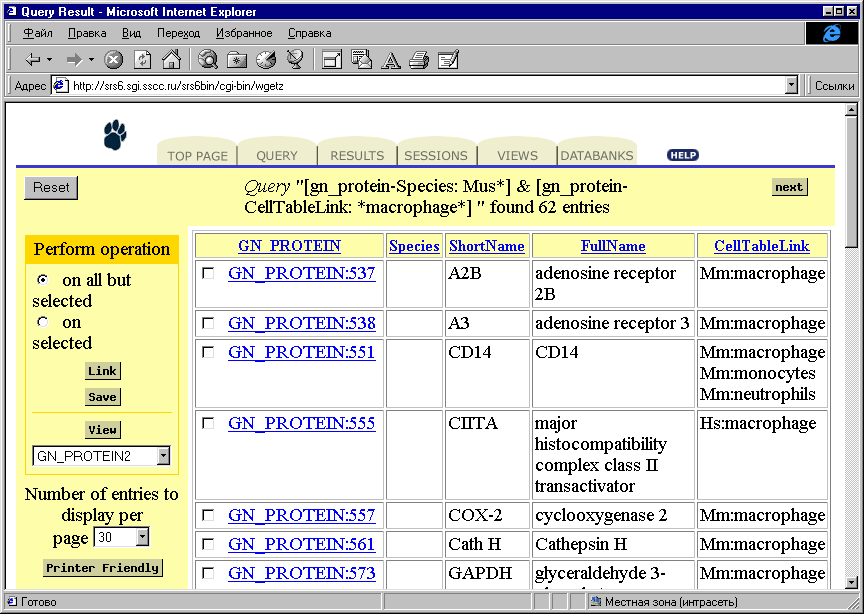The image size is (864, 614).
Task: Click the Link operation button
Action: pos(102,371)
